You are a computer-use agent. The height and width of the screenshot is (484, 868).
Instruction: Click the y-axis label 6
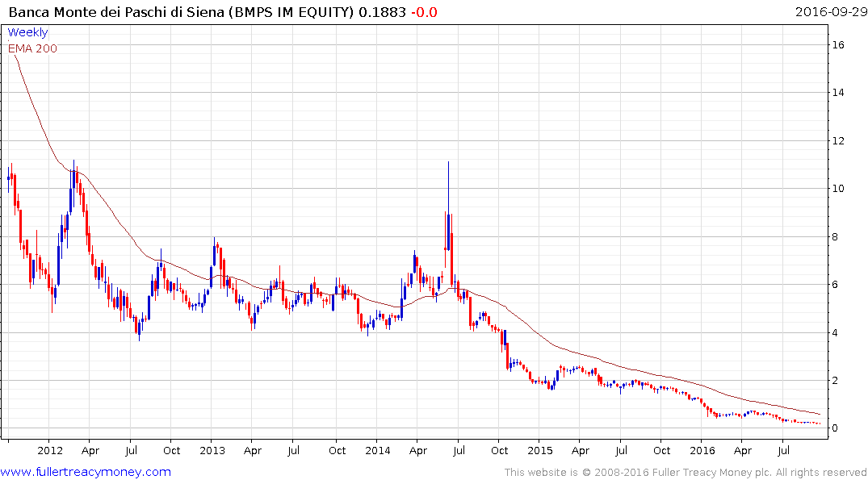click(x=836, y=284)
